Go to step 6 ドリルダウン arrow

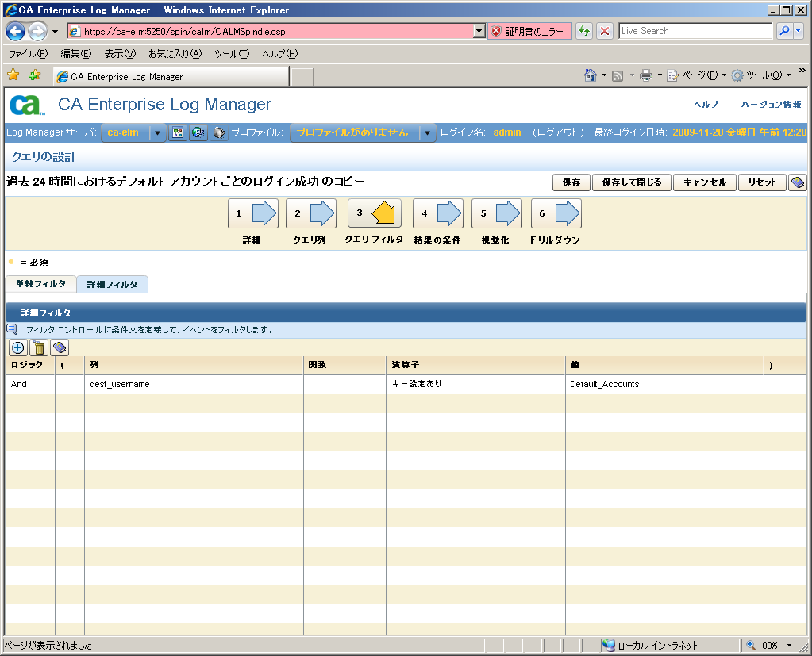pyautogui.click(x=556, y=214)
